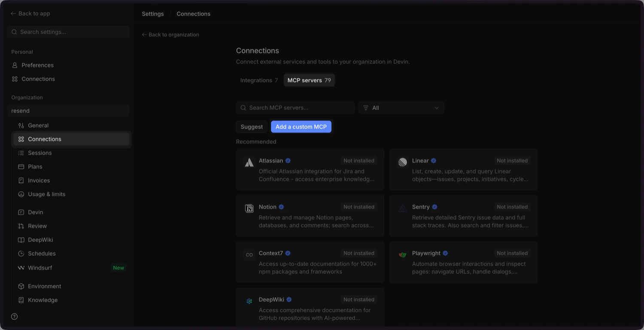Viewport: 644px width, 330px height.
Task: Click the New badge beside Windsurf
Action: [118, 268]
